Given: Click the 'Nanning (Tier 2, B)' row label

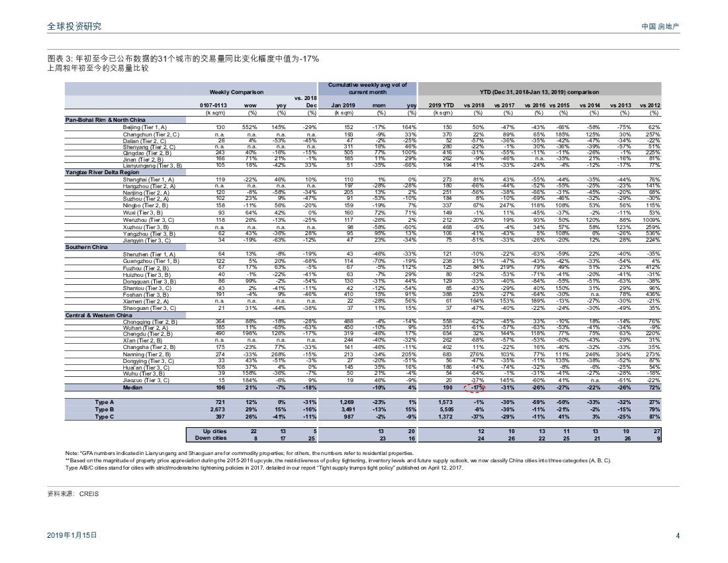Looking at the screenshot, I should click(147, 355).
